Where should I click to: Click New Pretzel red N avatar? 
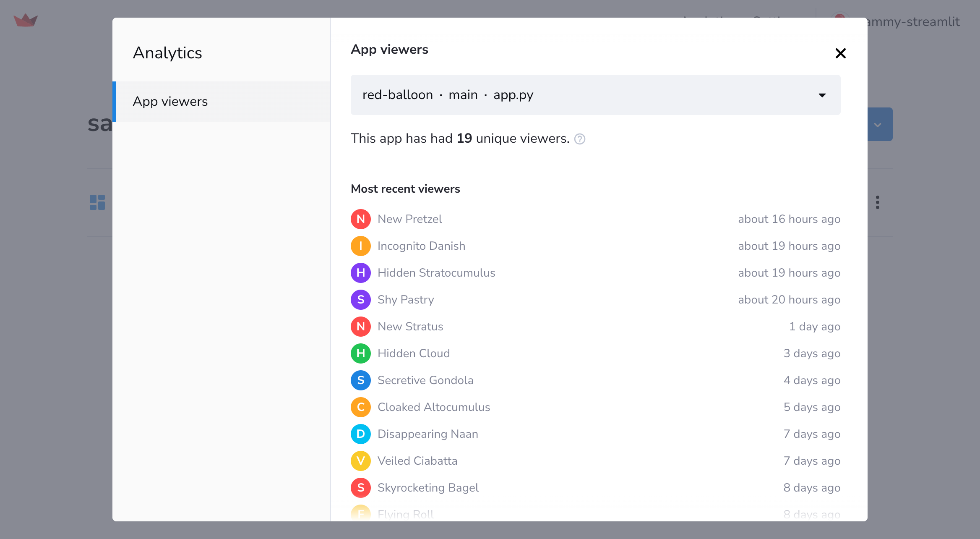point(360,219)
